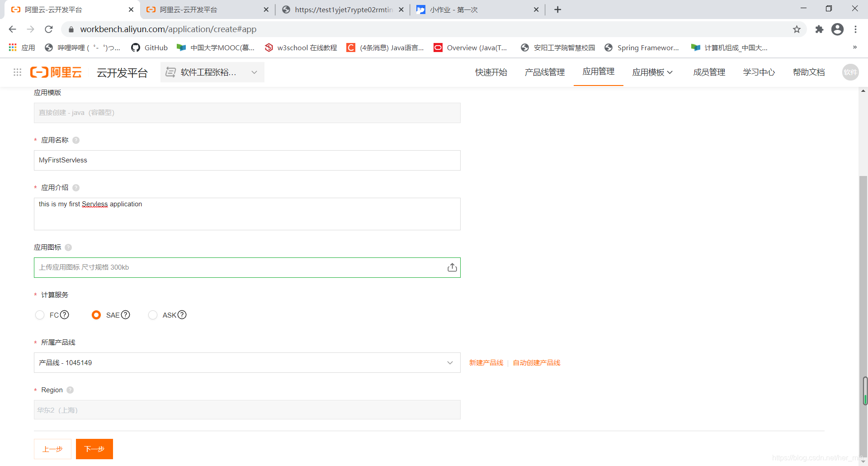Open the (4条消息) Java语言 bookmark
This screenshot has width=868, height=466.
(x=385, y=48)
